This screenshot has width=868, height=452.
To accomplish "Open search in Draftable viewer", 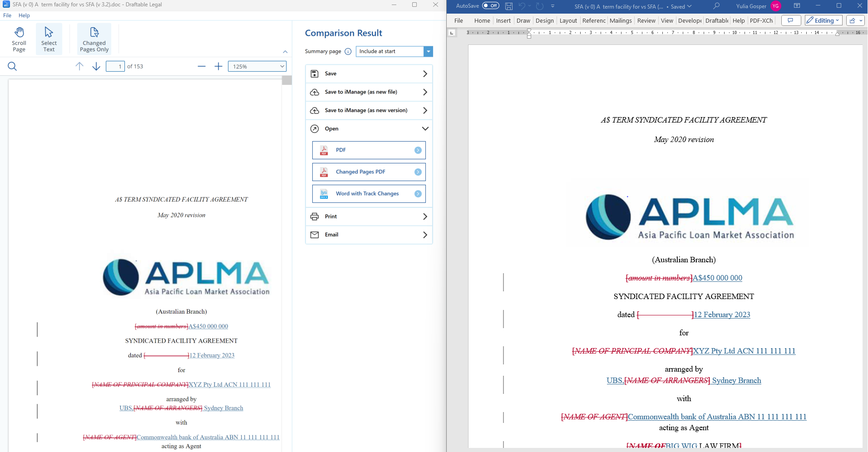I will 12,66.
